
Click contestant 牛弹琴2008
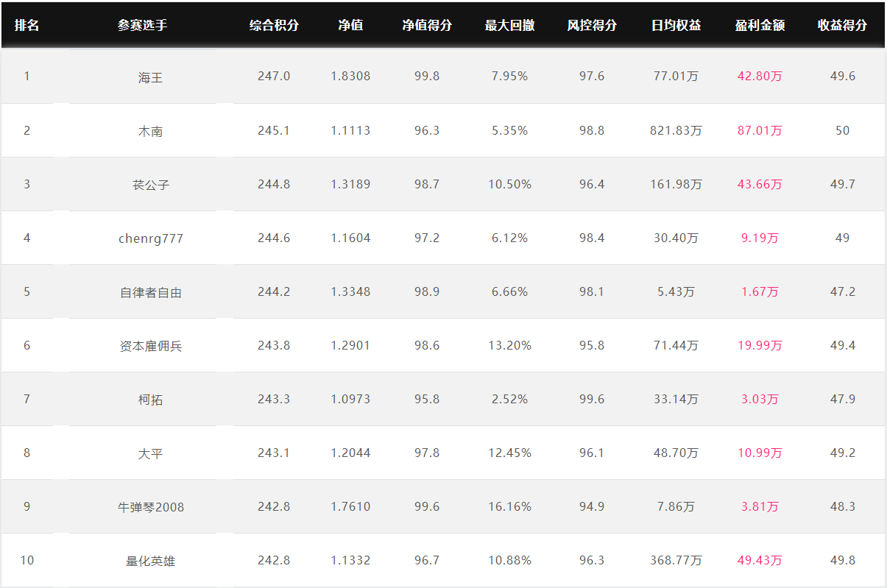pos(150,507)
